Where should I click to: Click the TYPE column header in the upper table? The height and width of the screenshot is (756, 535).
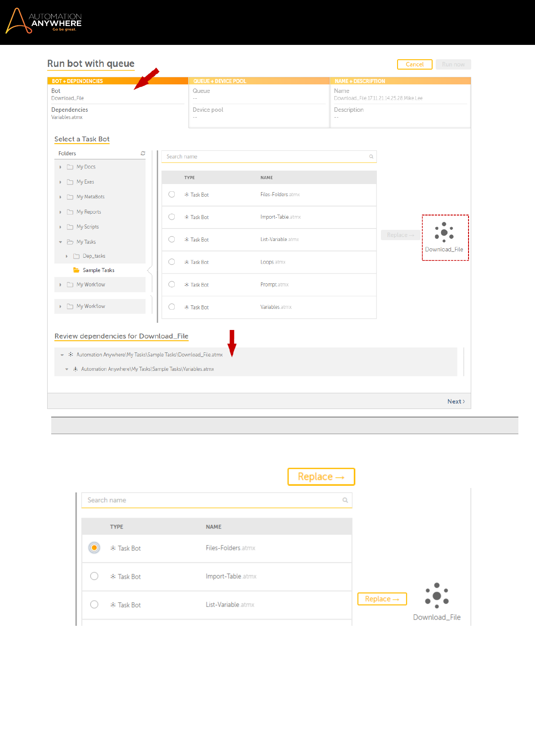[190, 178]
